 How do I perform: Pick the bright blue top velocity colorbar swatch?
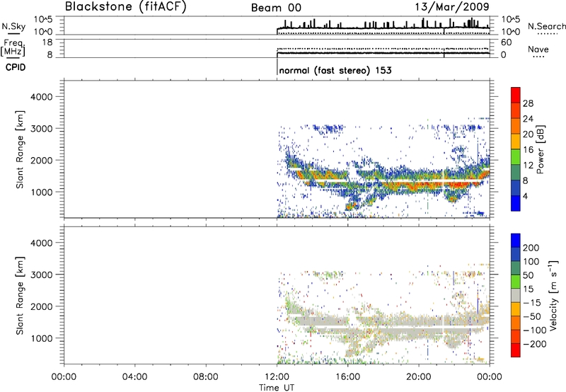click(516, 241)
